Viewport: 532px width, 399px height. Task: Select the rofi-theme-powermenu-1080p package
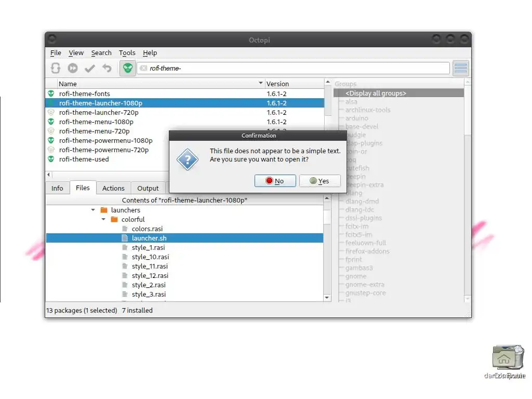click(107, 140)
